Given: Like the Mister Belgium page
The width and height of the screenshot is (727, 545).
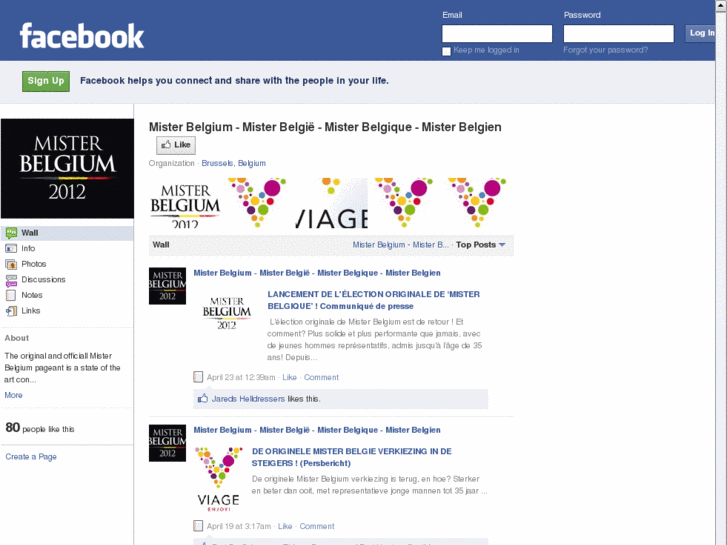Looking at the screenshot, I should click(176, 145).
